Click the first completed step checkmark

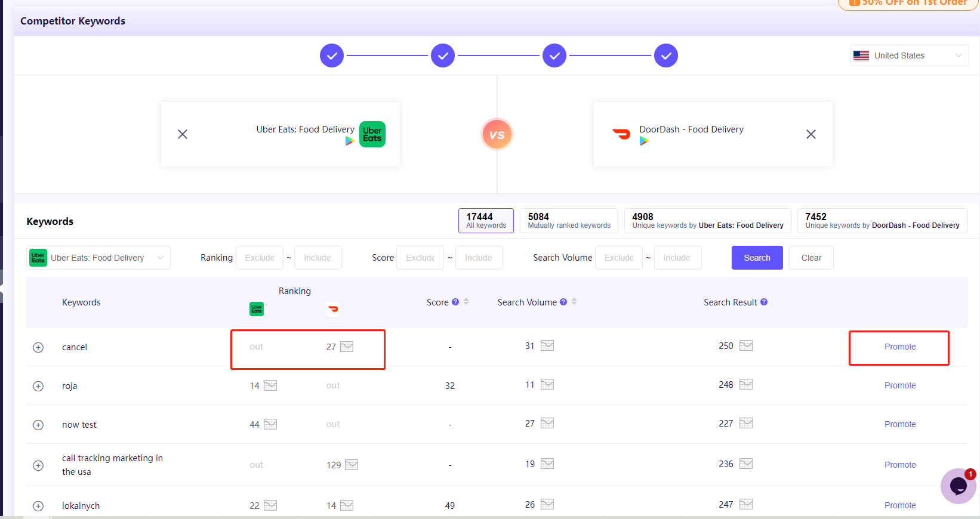coord(332,55)
